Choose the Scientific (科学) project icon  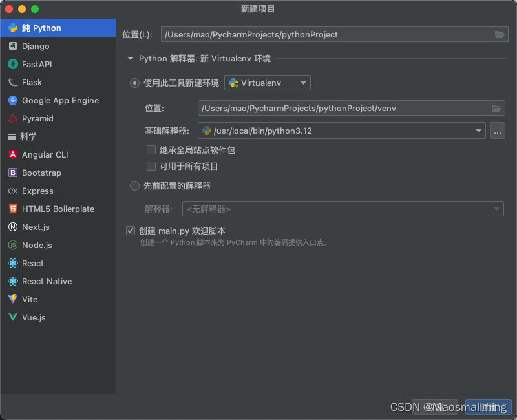point(12,136)
